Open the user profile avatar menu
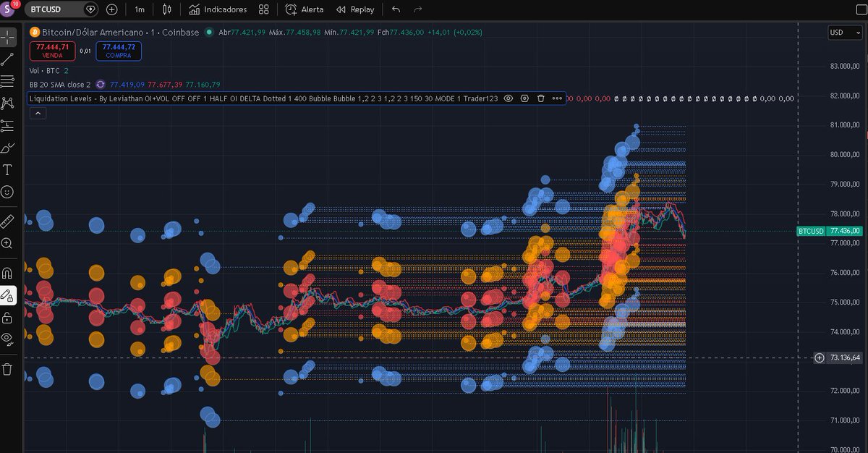The width and height of the screenshot is (868, 453). click(8, 9)
